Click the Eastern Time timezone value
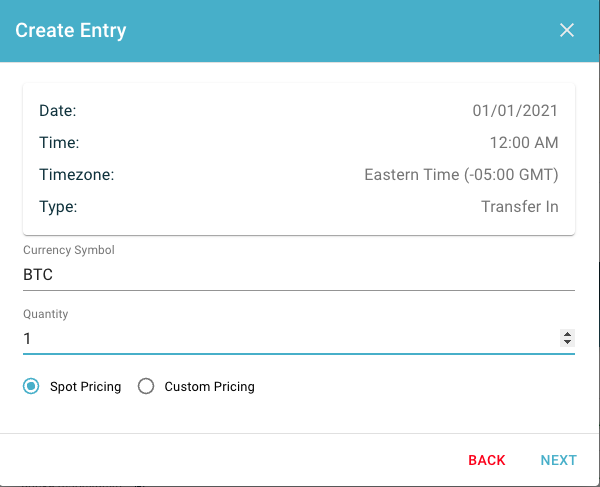600x487 pixels. pyautogui.click(x=461, y=175)
